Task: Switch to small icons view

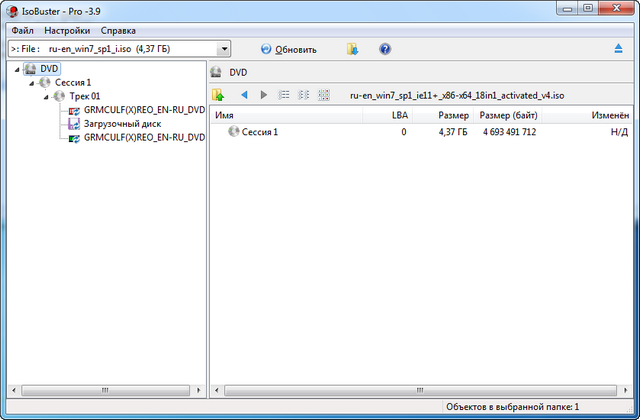Action: tap(303, 95)
